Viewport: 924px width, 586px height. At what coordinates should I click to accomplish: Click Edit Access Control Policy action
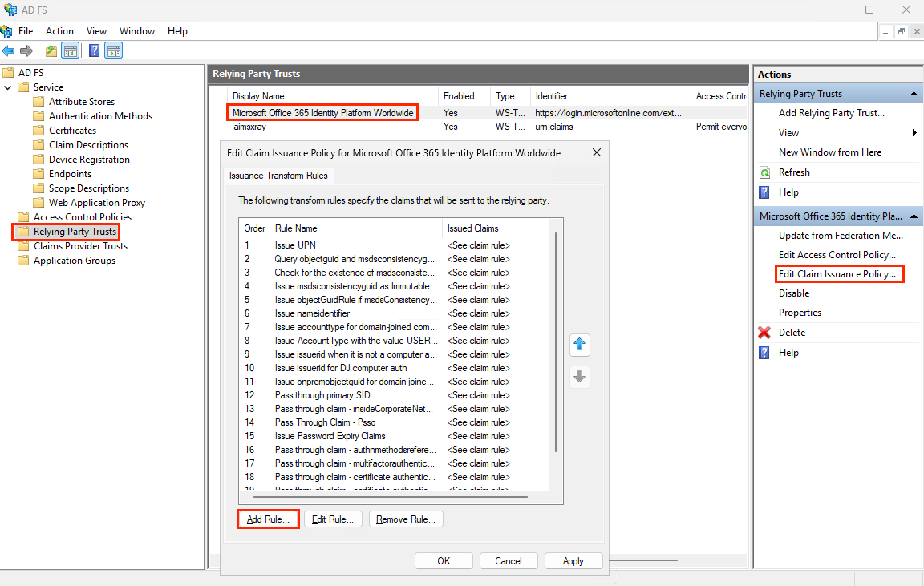pos(837,255)
